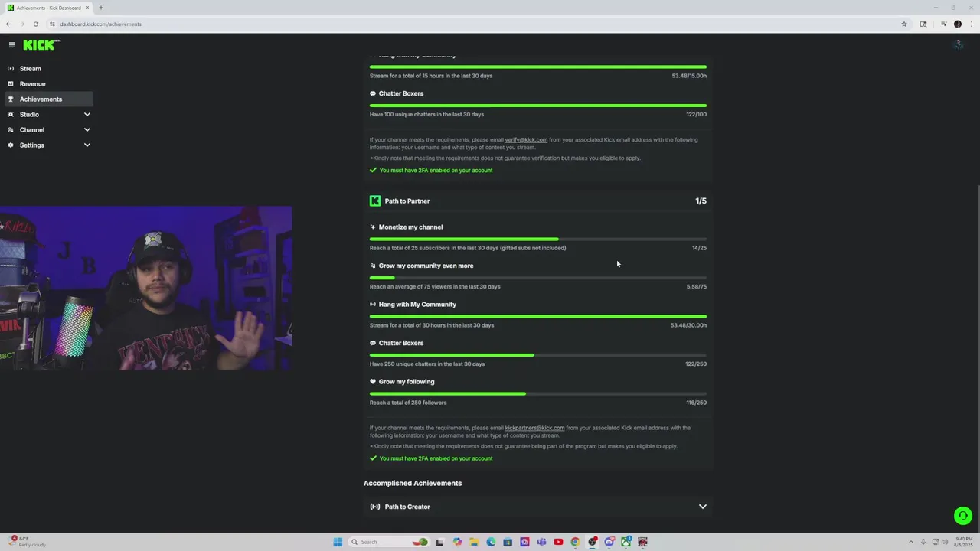Viewport: 980px width, 551px height.
Task: Select the Achievements - Kick Dashboard tab
Action: [48, 8]
